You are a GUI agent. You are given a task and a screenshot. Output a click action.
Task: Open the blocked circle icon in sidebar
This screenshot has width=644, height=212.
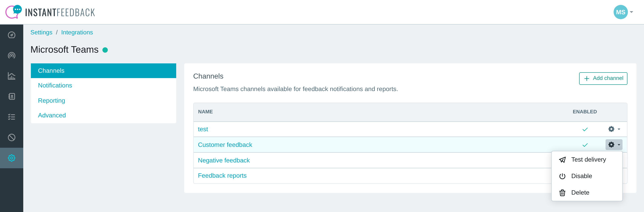coord(11,137)
